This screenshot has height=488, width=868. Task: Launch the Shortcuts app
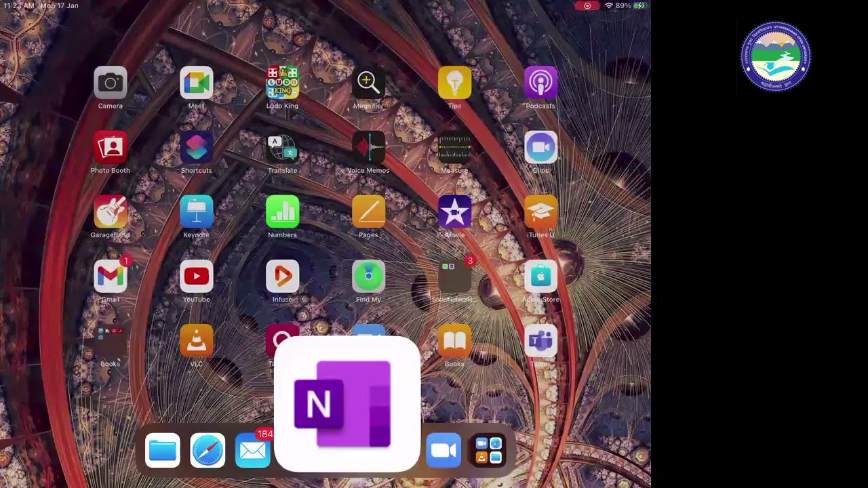[x=197, y=147]
